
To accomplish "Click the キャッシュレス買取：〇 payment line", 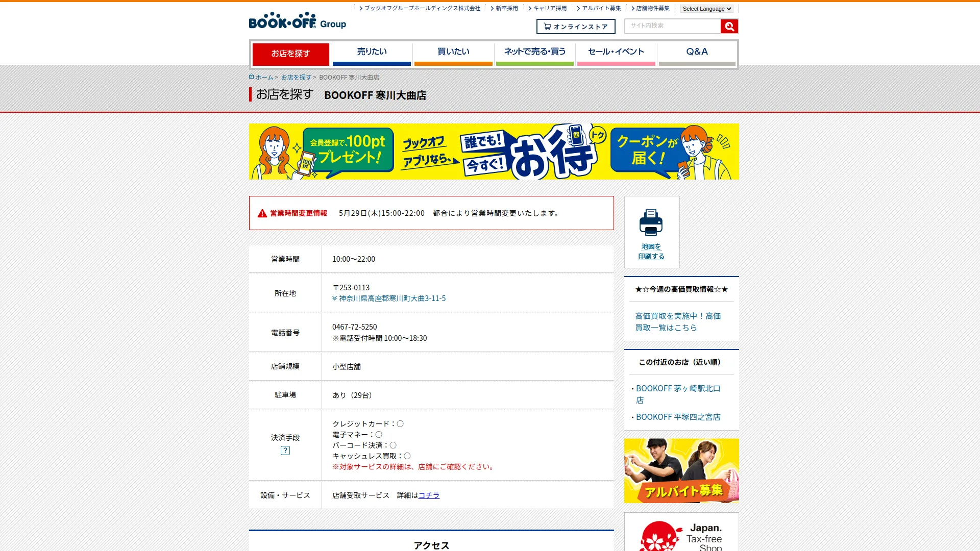I will [372, 456].
